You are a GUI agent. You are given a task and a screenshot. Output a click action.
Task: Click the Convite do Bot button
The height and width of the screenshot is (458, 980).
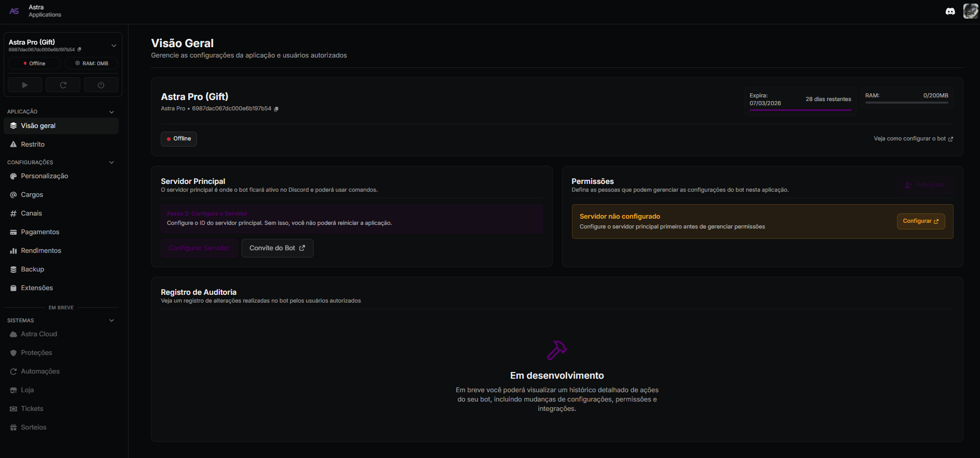[x=277, y=248]
